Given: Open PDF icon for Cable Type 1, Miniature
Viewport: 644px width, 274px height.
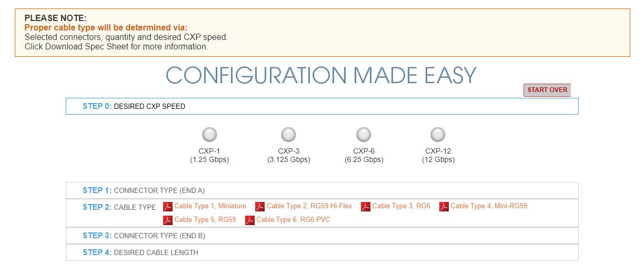Looking at the screenshot, I should click(x=168, y=207).
